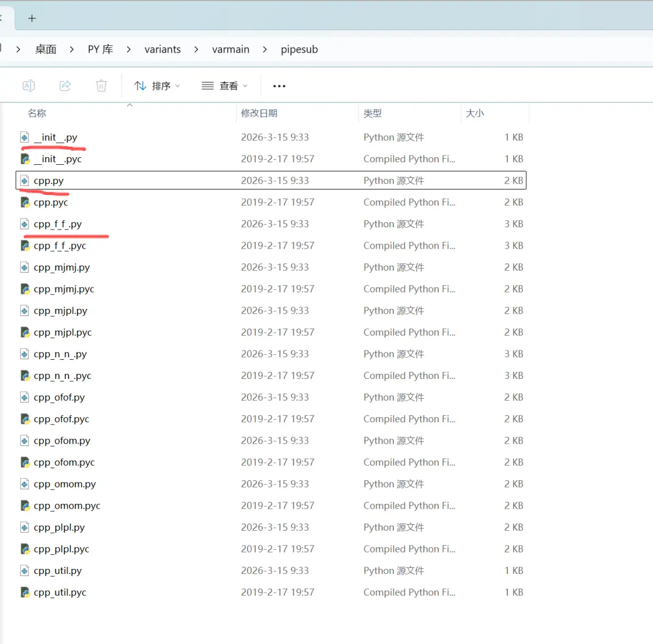Image resolution: width=653 pixels, height=644 pixels.
Task: Click the Delete trash icon
Action: 101,86
